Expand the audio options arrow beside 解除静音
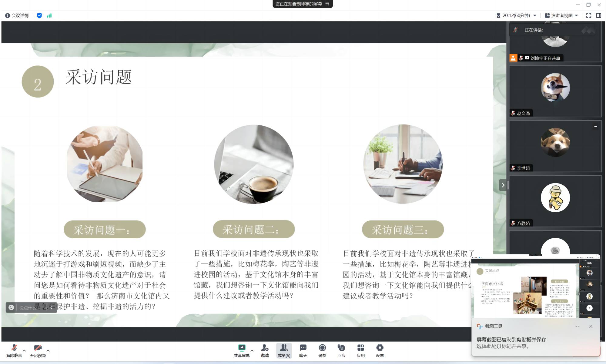This screenshot has height=364, width=606. click(25, 350)
